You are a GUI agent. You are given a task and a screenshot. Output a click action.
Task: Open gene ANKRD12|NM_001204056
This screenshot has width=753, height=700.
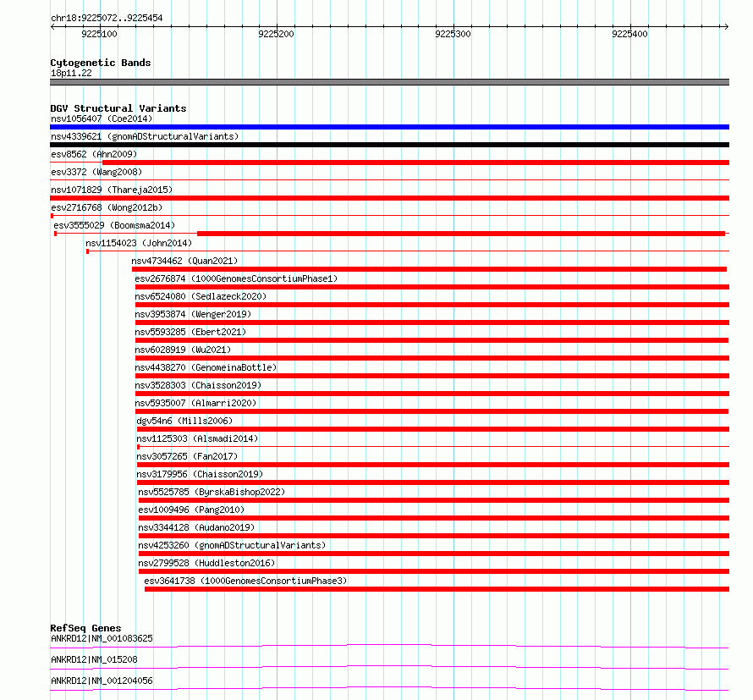tap(102, 681)
